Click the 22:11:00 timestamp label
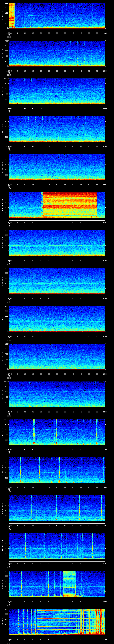This screenshot has width=114, height=644. (x=9, y=147)
